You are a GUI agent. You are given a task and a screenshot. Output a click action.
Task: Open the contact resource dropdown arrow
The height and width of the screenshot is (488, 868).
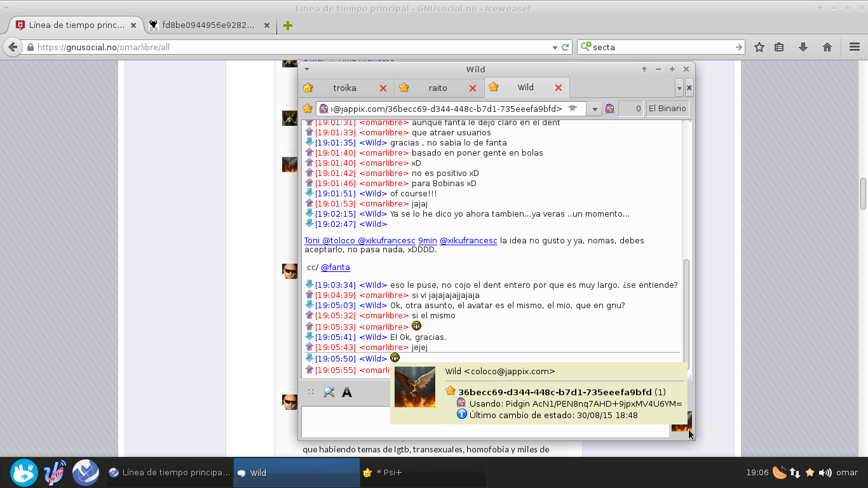(595, 109)
